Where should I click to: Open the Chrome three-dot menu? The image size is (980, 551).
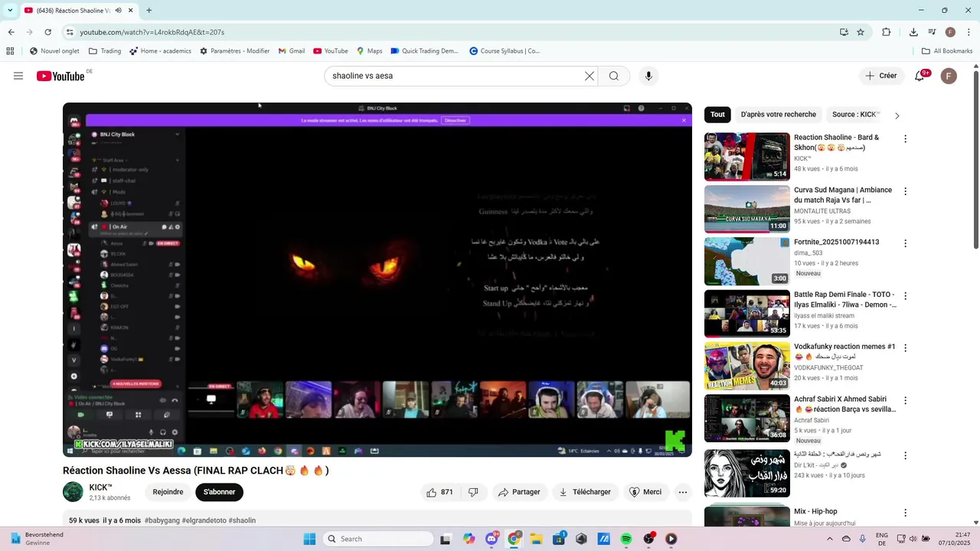(969, 32)
